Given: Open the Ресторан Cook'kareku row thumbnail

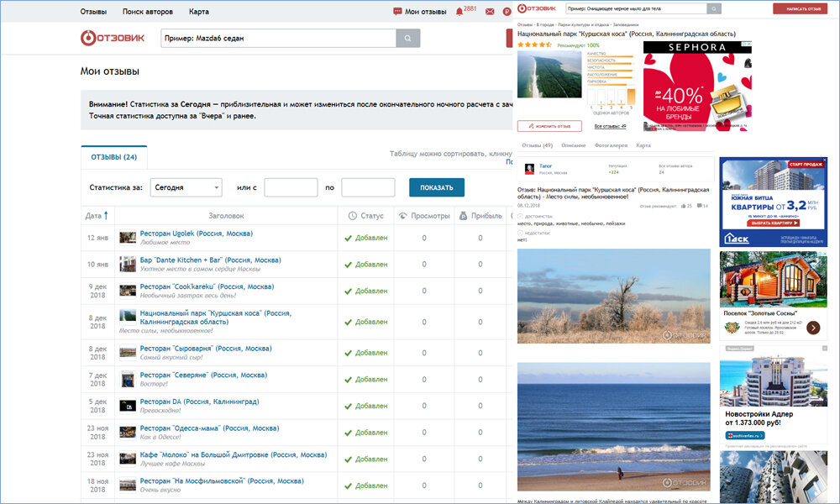Looking at the screenshot, I should [128, 291].
